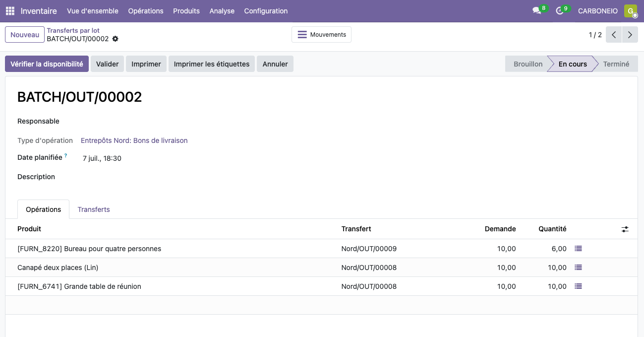The width and height of the screenshot is (644, 337).
Task: Open Analyse menu
Action: click(x=222, y=11)
